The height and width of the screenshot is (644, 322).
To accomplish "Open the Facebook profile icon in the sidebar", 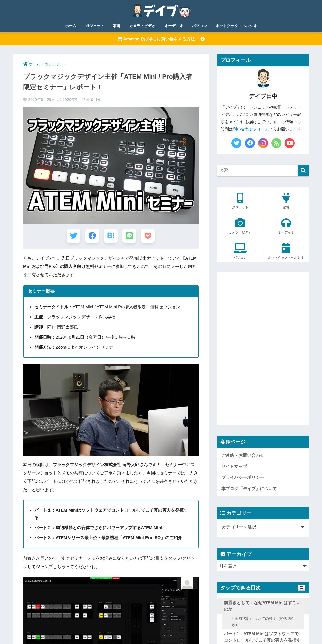I will point(250,143).
